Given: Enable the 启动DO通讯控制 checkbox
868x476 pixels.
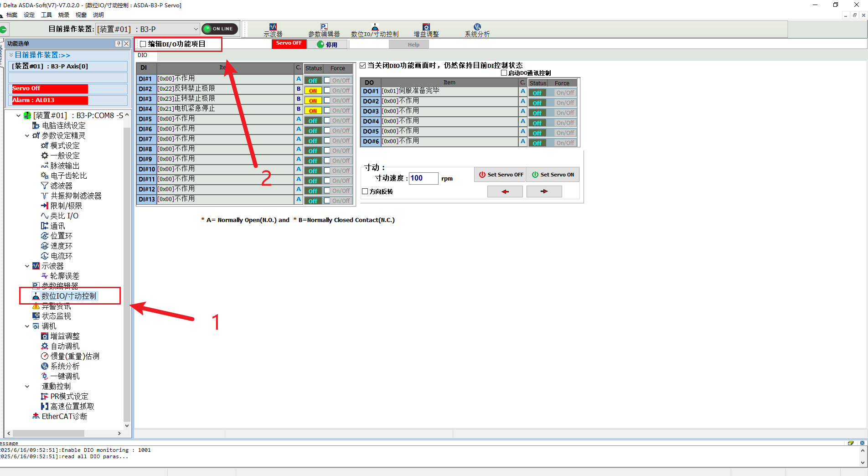Looking at the screenshot, I should [504, 73].
